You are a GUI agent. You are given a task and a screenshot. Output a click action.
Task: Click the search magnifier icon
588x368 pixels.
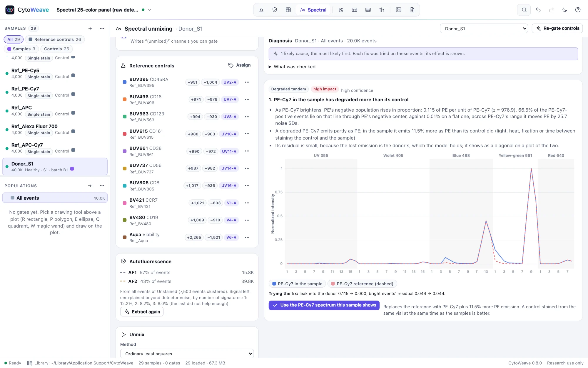[524, 10]
